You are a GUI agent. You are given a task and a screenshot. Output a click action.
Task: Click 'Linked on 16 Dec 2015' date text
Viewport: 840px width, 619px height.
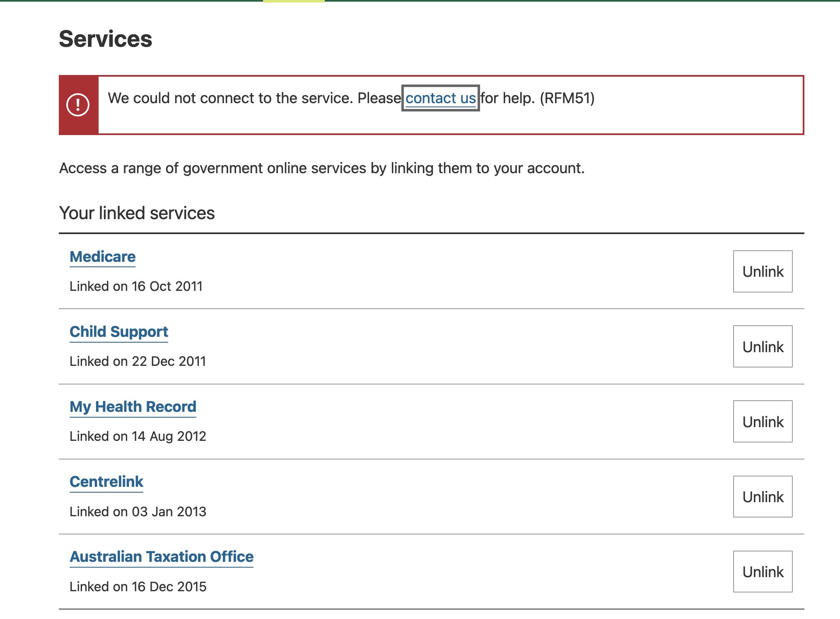(138, 587)
